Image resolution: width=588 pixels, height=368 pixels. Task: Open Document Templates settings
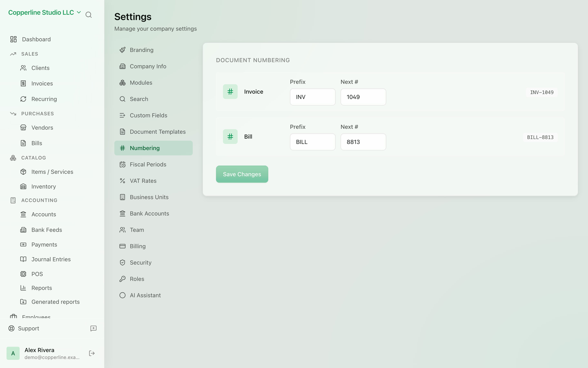coord(153,132)
